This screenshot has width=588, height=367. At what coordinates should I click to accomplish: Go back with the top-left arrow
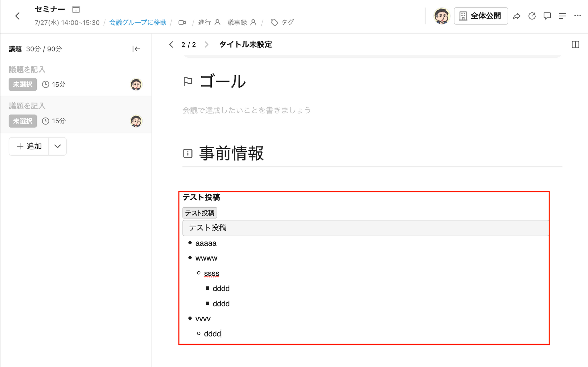coord(18,16)
